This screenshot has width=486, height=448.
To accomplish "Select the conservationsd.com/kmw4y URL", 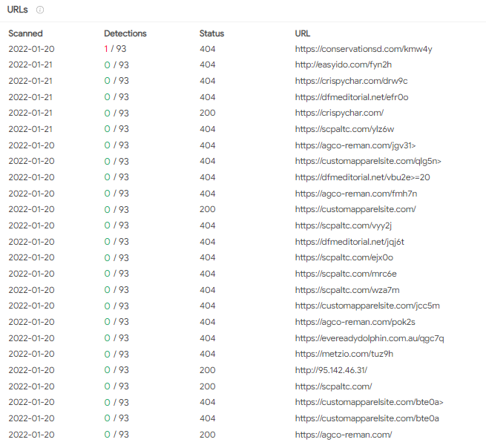I will click(364, 49).
